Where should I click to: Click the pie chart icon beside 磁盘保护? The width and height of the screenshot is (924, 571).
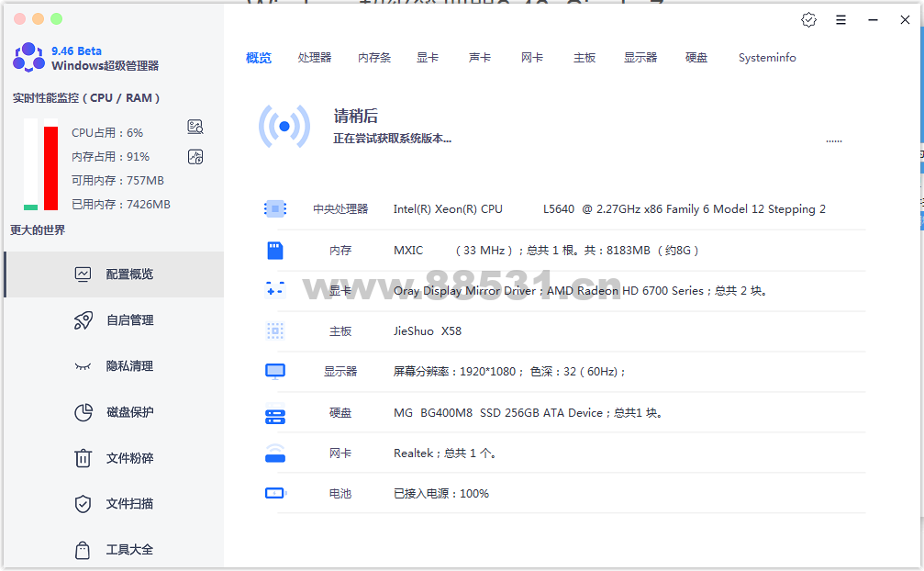pyautogui.click(x=83, y=412)
